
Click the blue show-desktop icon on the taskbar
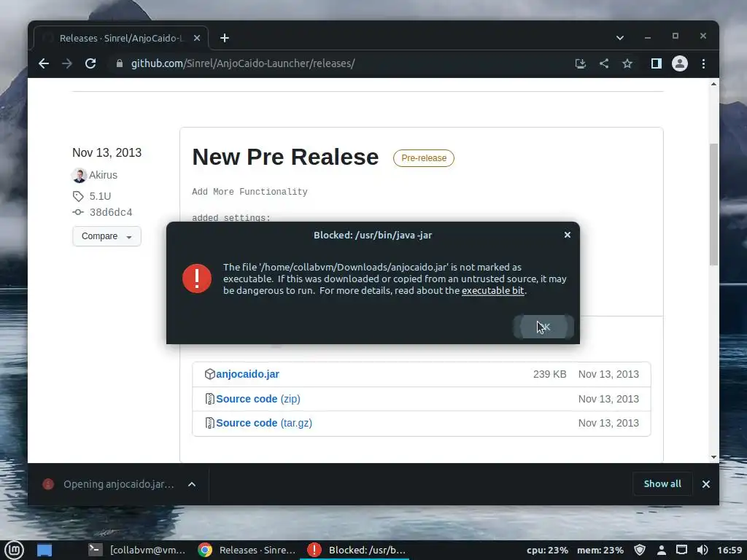pyautogui.click(x=44, y=551)
